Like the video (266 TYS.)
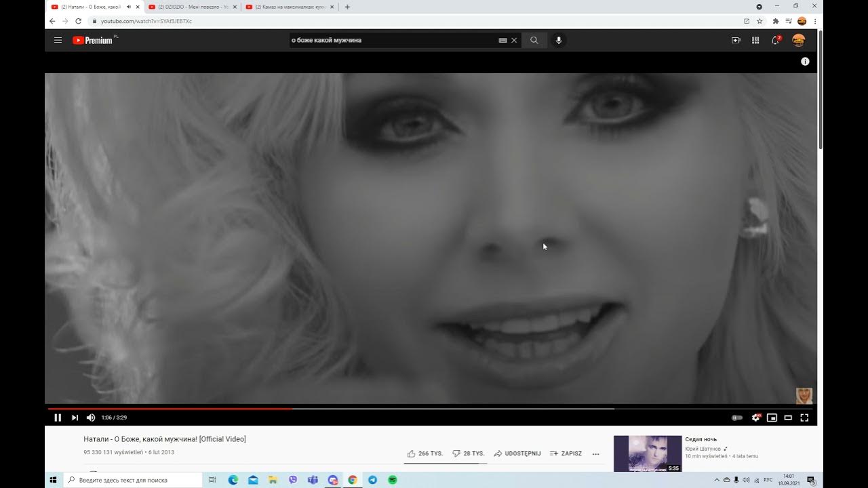Screen dimensions: 868x488 [x=425, y=453]
